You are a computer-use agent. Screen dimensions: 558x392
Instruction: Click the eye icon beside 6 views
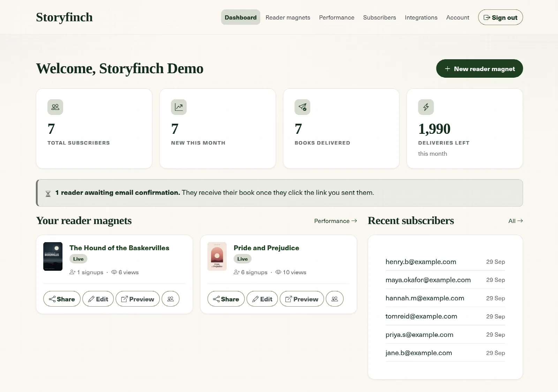tap(114, 272)
